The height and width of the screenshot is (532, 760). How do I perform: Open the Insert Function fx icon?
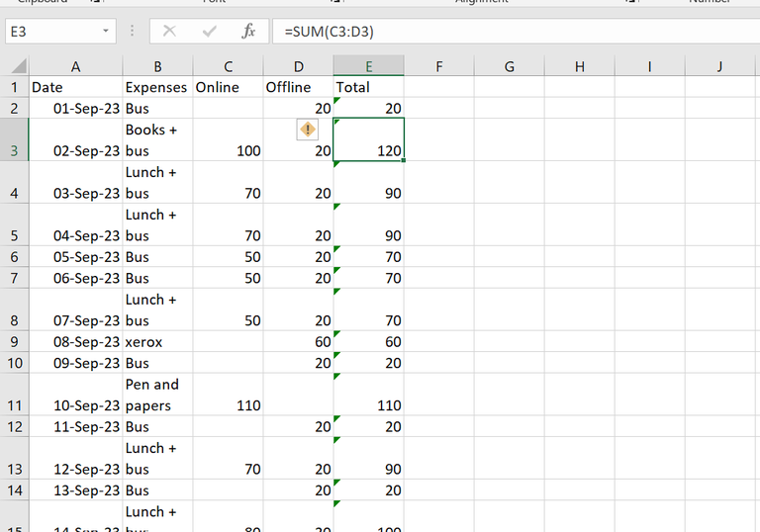coord(248,32)
